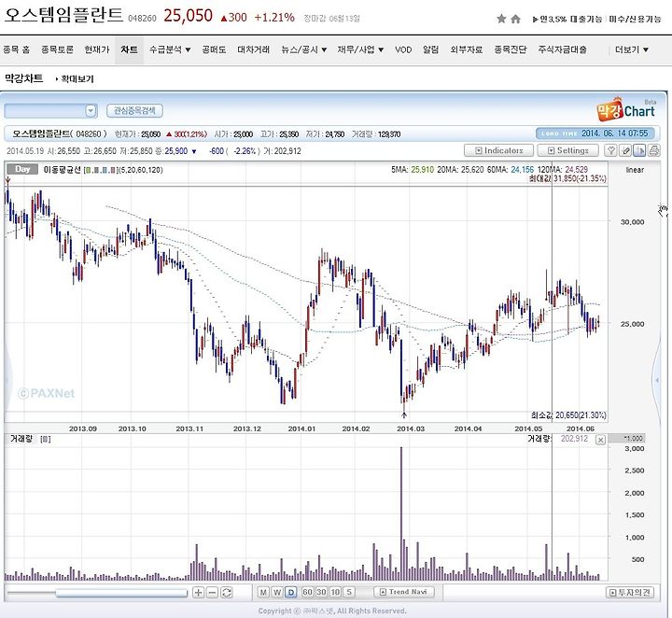Open 종목진단 tab
672x618 pixels.
(x=510, y=49)
